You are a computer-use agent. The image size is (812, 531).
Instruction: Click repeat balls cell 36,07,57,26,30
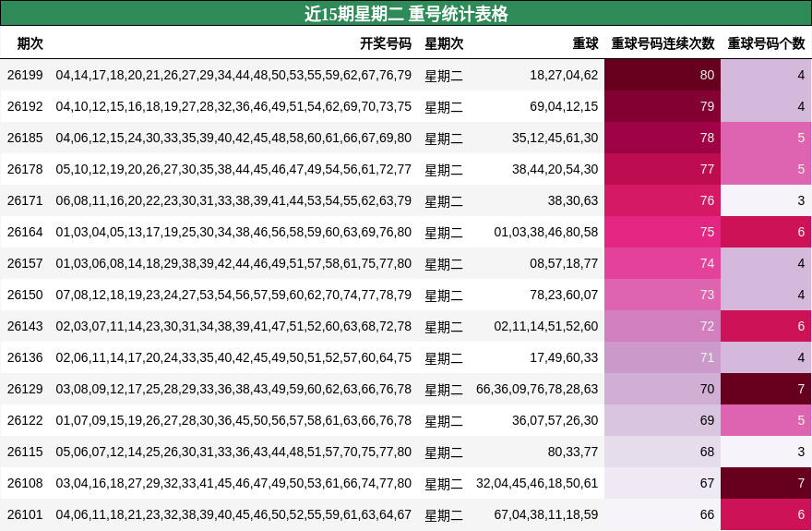pyautogui.click(x=555, y=421)
